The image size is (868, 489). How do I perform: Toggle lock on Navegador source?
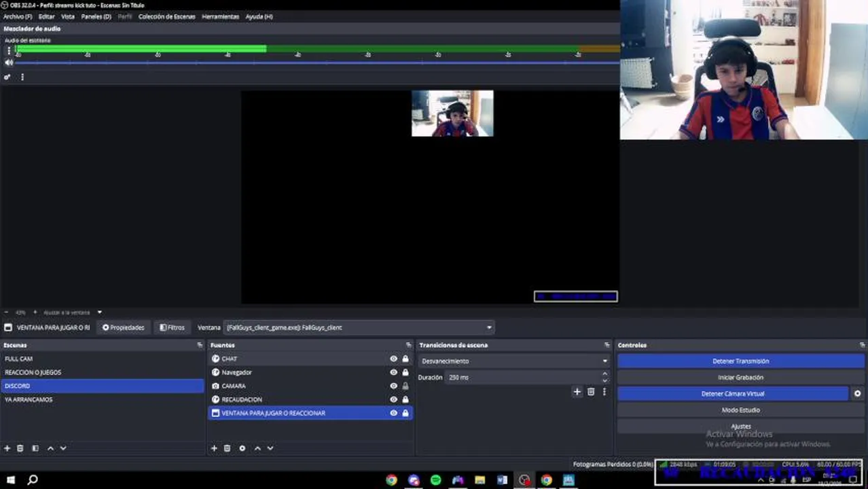pyautogui.click(x=405, y=372)
